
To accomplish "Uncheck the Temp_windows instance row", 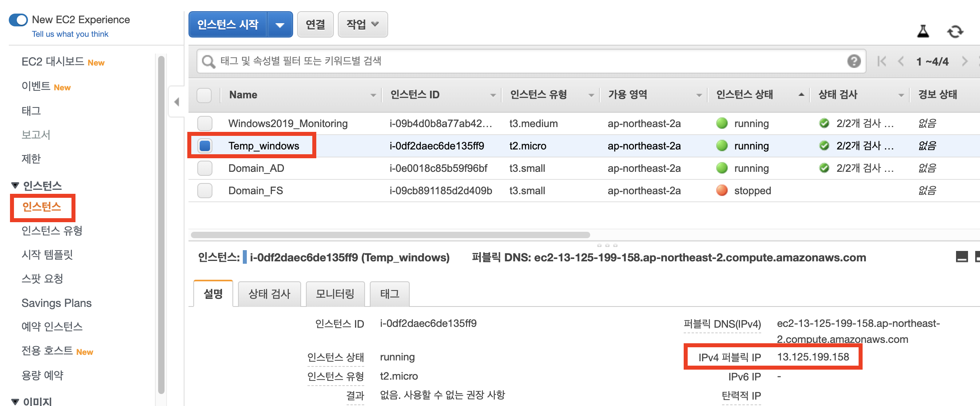I will point(205,146).
